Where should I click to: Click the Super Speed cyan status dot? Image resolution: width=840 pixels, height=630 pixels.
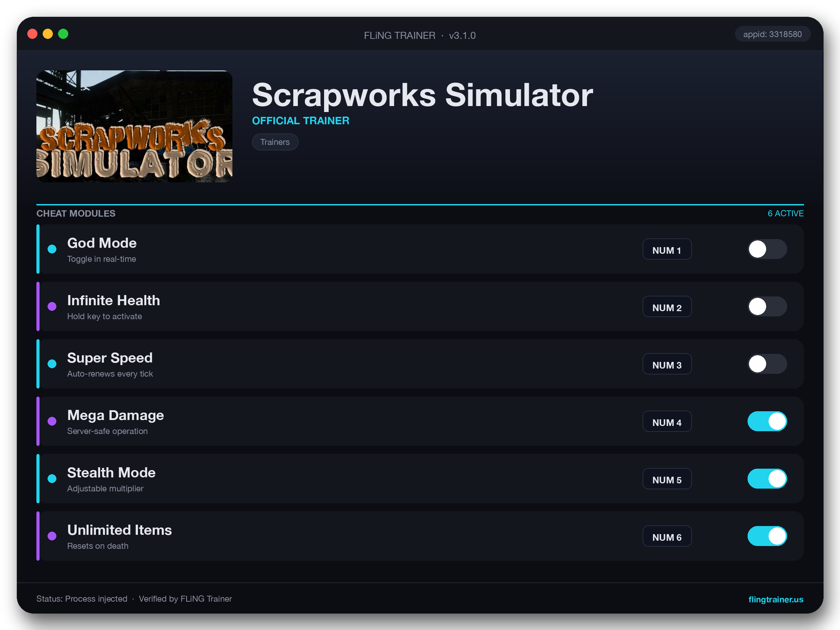[52, 364]
